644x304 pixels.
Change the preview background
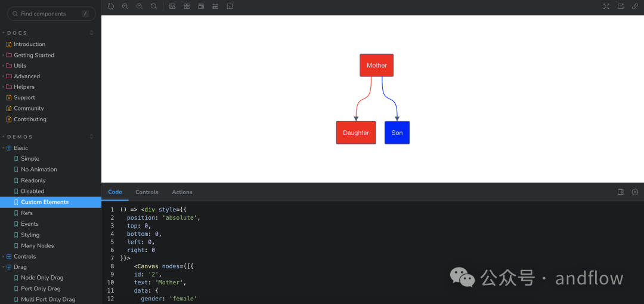coord(172,7)
